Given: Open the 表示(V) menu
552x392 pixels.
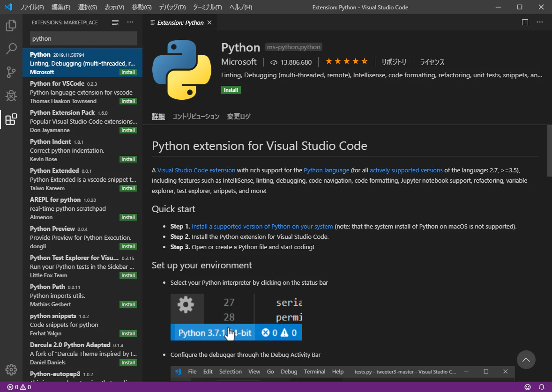Looking at the screenshot, I should 114,7.
